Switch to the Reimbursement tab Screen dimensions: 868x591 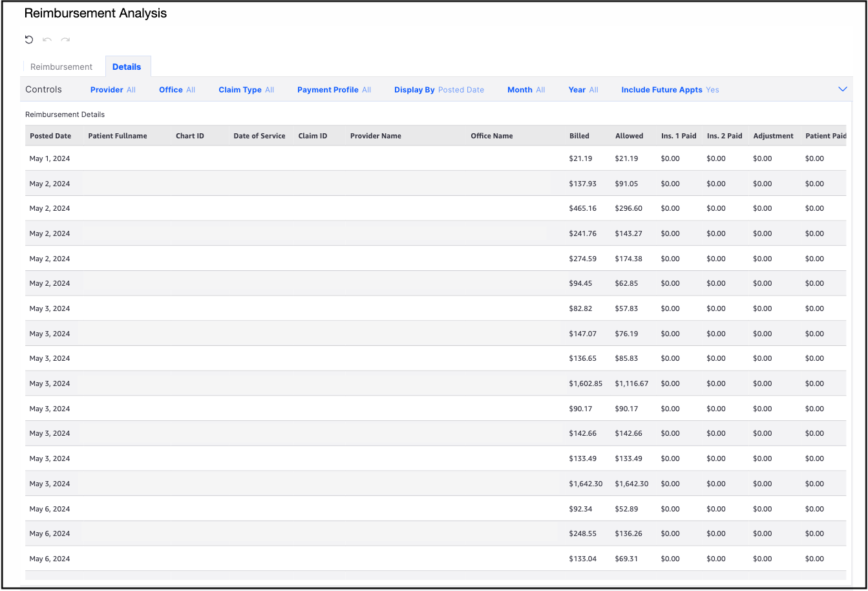click(x=61, y=67)
